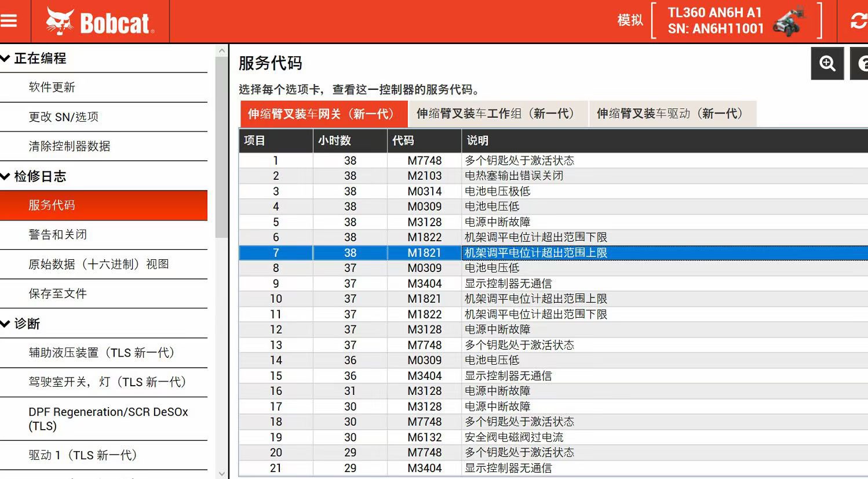
Task: Click sidebar scrollbar up arrow
Action: [221, 51]
